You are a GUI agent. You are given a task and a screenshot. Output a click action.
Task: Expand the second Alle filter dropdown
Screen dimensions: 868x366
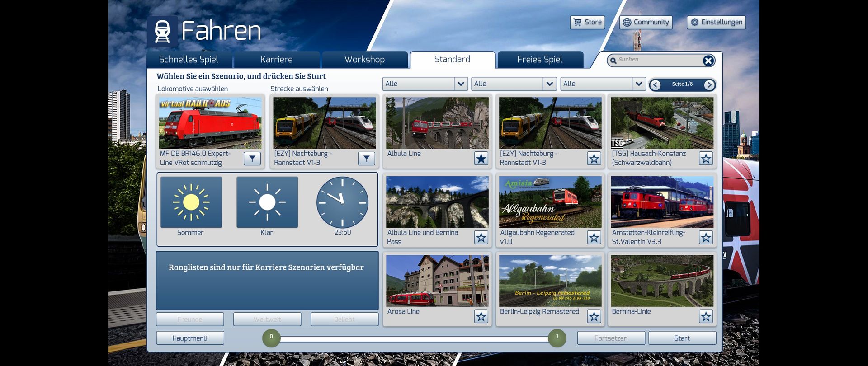(549, 84)
